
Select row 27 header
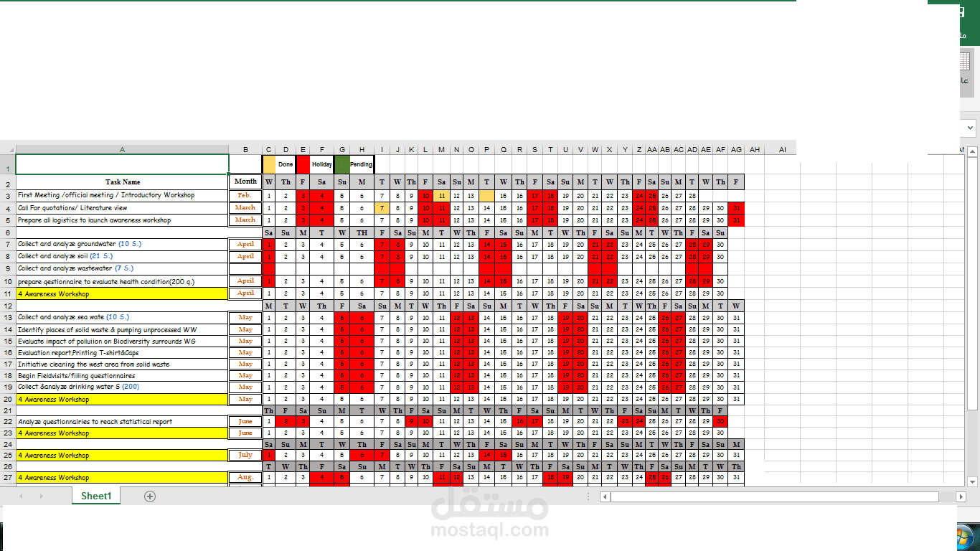click(7, 477)
